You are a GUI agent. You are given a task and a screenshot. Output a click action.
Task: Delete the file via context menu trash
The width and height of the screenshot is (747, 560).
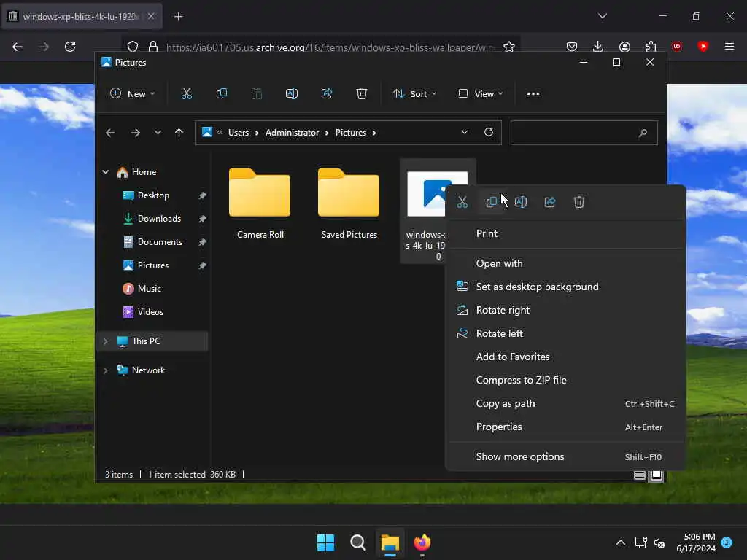coord(578,202)
